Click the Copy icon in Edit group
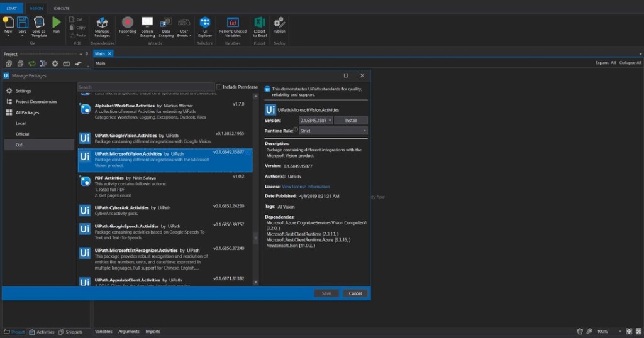The width and height of the screenshot is (644, 338). (x=72, y=28)
